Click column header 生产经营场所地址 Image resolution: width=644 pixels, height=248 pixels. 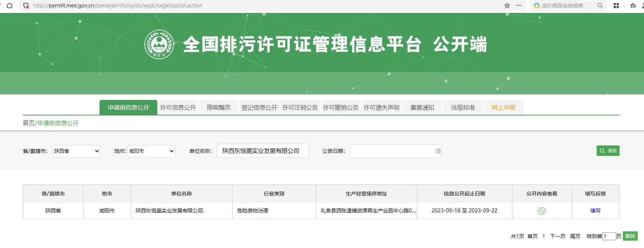click(366, 194)
